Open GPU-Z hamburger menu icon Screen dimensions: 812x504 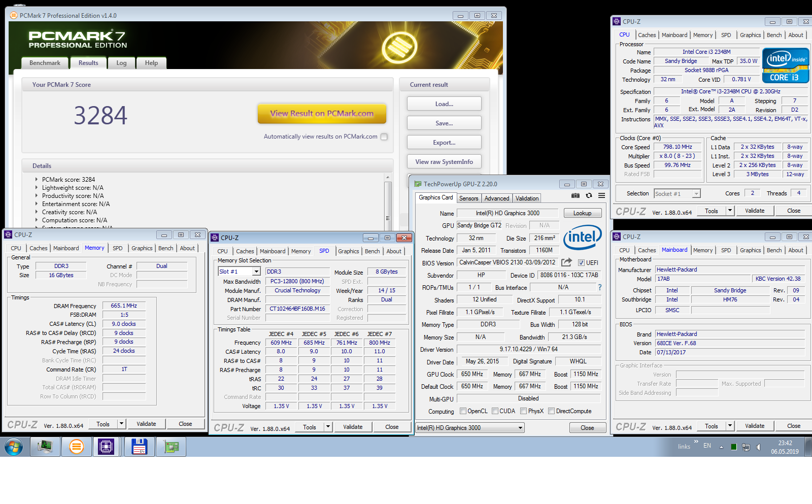(x=601, y=195)
